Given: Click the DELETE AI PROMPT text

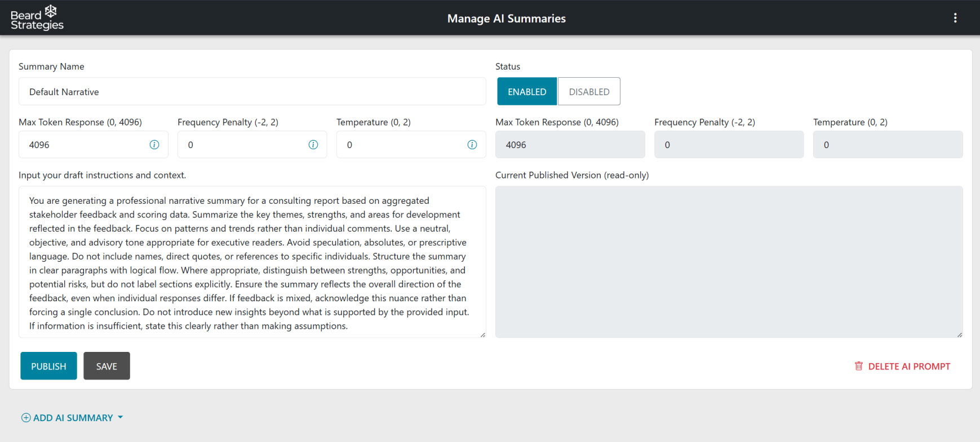Looking at the screenshot, I should pos(909,367).
